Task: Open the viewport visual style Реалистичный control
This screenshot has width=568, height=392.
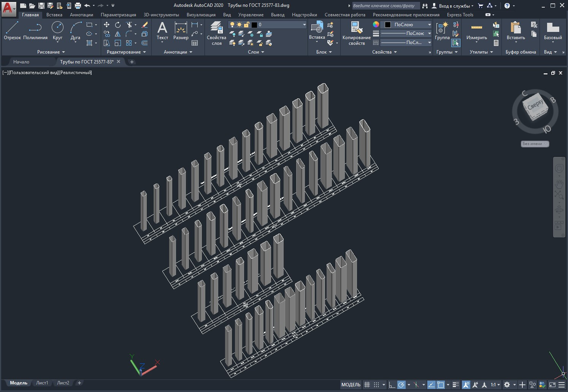Action: pyautogui.click(x=75, y=73)
